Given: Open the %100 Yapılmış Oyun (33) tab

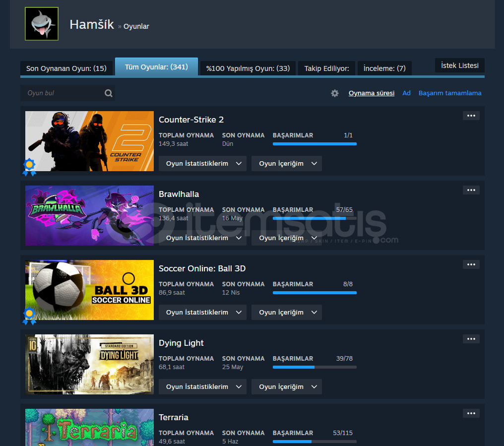Looking at the screenshot, I should tap(248, 68).
